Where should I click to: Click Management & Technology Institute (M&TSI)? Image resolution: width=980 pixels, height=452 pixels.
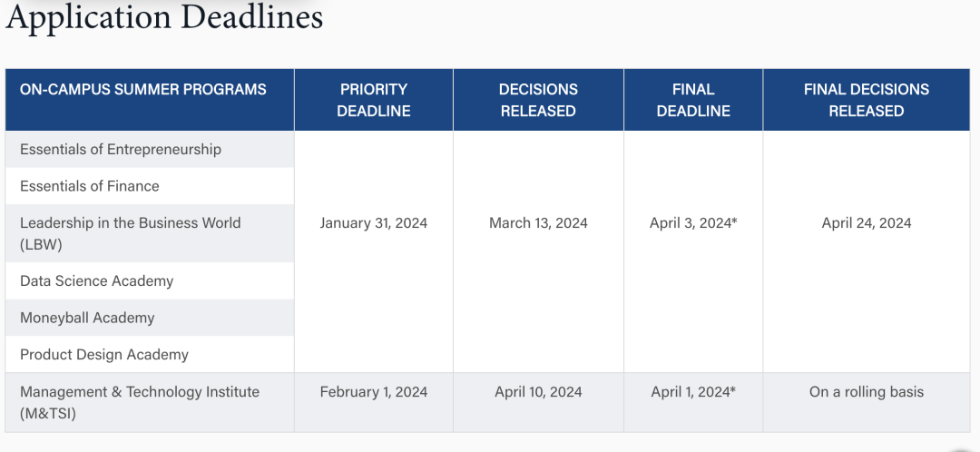point(140,402)
